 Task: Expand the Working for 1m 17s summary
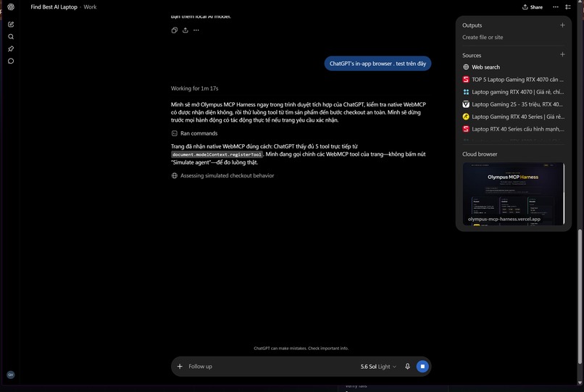point(194,88)
